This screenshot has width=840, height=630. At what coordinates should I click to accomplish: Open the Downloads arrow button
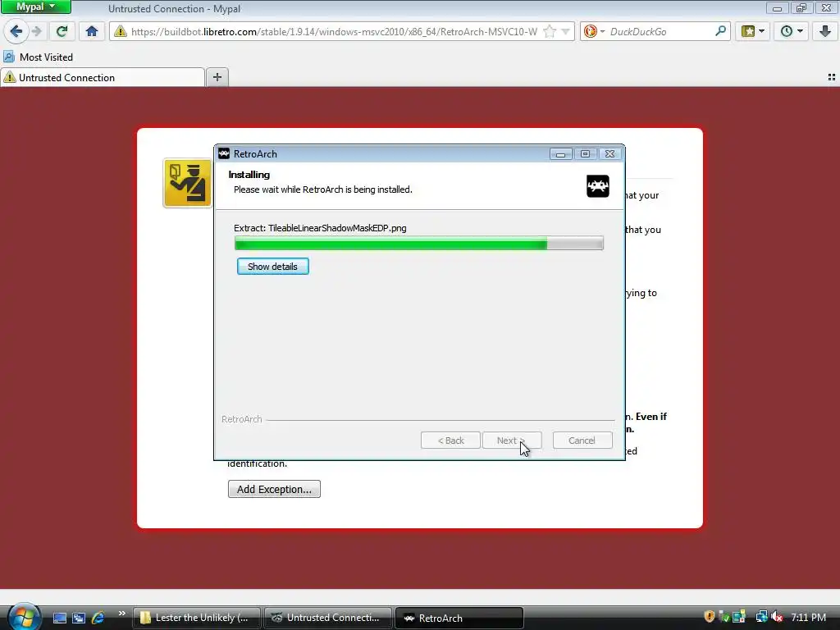(825, 31)
